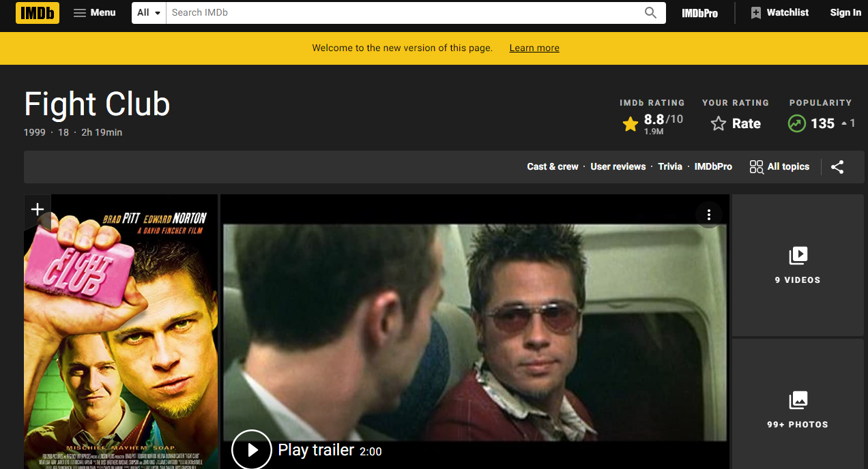This screenshot has width=868, height=469.
Task: Click the magnifying glass search icon
Action: tap(651, 12)
